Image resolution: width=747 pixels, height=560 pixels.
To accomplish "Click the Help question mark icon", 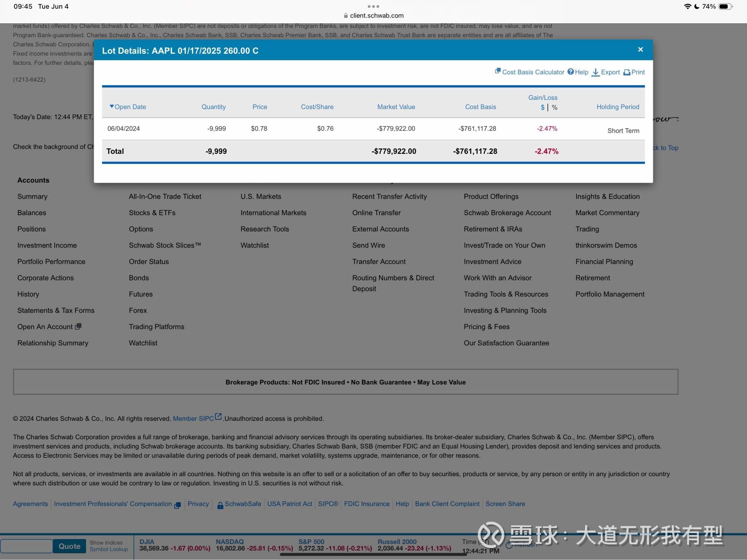I will point(570,72).
